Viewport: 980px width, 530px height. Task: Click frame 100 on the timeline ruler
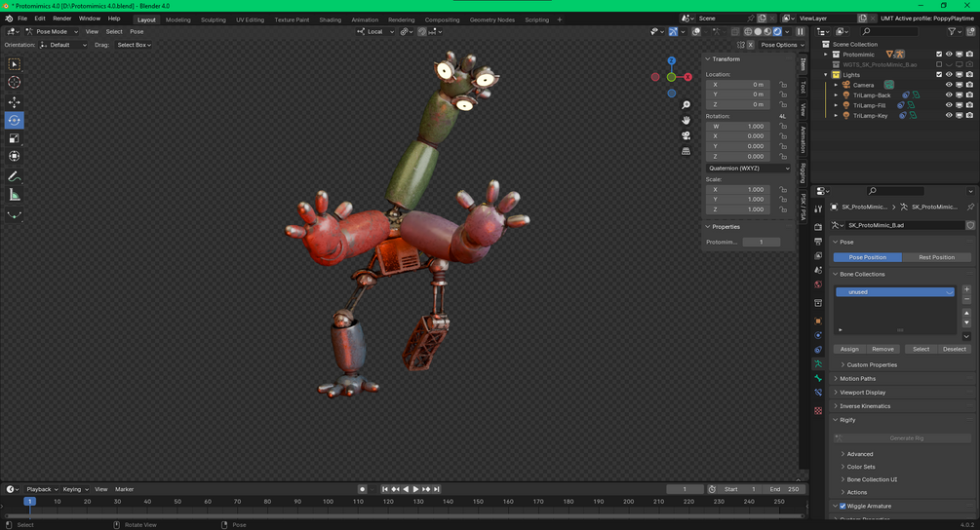coord(328,502)
